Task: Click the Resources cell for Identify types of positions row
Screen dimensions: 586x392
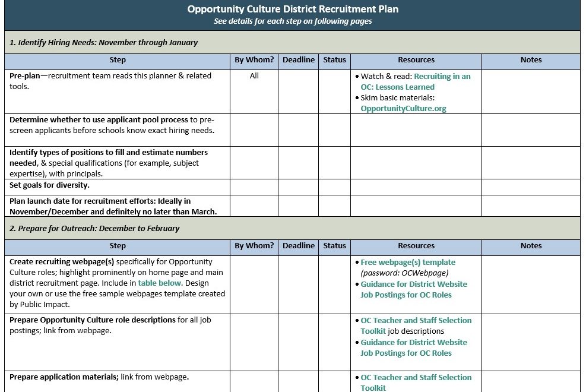Action: [x=416, y=163]
